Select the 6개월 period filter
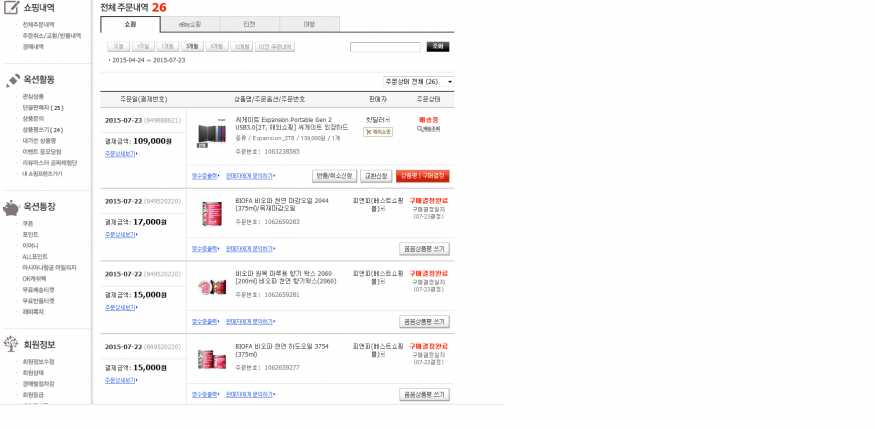The height and width of the screenshot is (429, 875). tap(216, 46)
